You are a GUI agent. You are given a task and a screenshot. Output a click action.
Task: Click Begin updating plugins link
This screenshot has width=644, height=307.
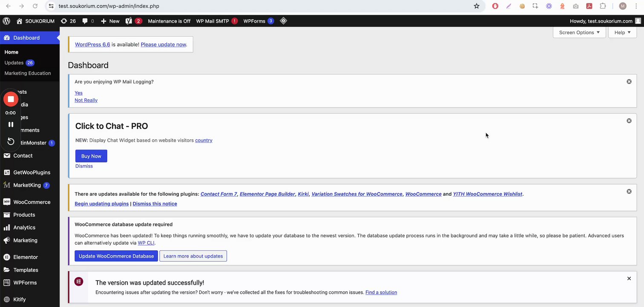[101, 204]
